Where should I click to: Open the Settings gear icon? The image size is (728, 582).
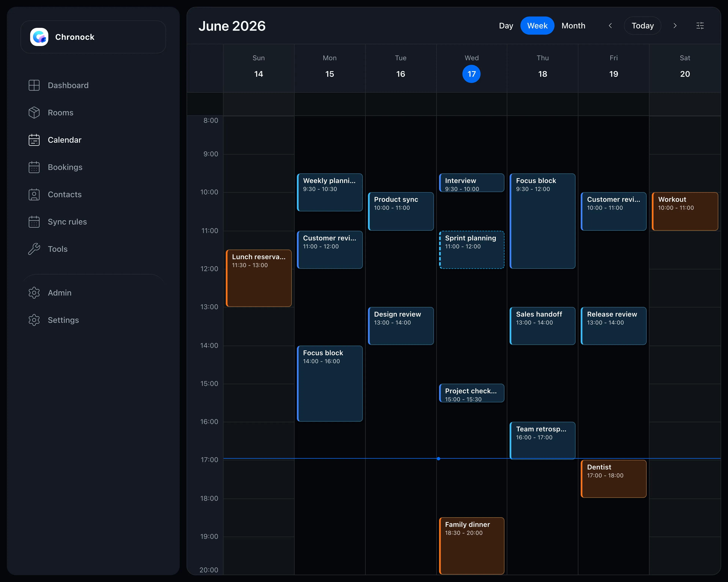click(x=34, y=320)
